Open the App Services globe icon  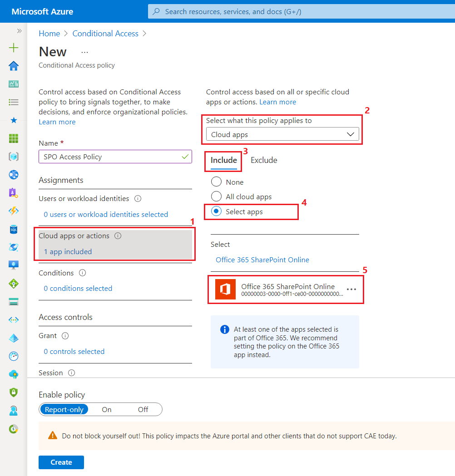(x=13, y=175)
